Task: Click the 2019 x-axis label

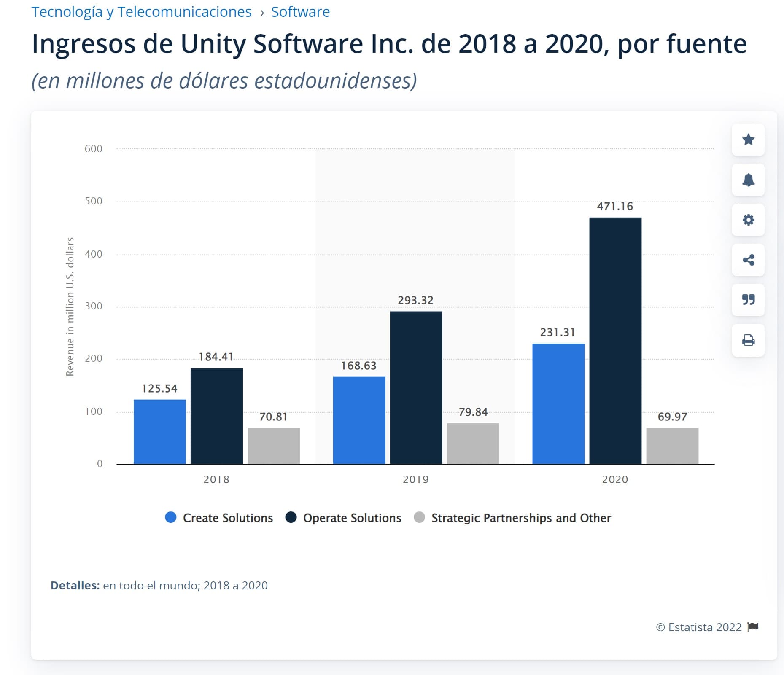Action: pyautogui.click(x=416, y=479)
